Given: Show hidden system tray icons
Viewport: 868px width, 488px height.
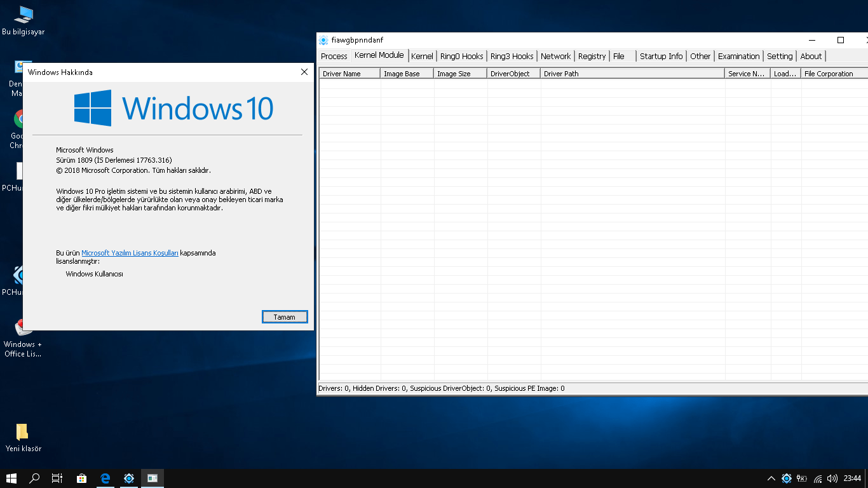Looking at the screenshot, I should [x=771, y=478].
